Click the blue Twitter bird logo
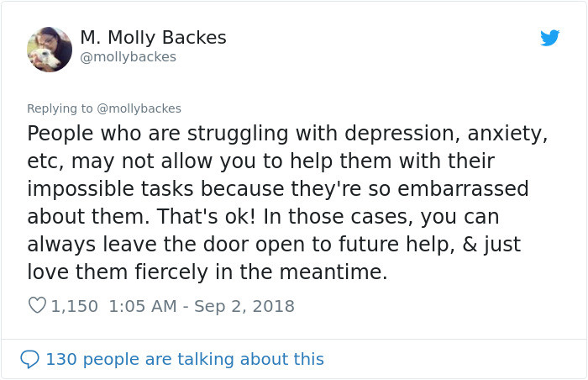The width and height of the screenshot is (588, 380). [x=549, y=38]
